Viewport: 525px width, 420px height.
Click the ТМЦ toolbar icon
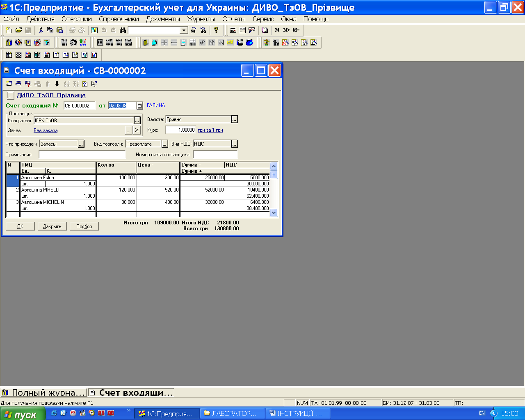pyautogui.click(x=64, y=42)
